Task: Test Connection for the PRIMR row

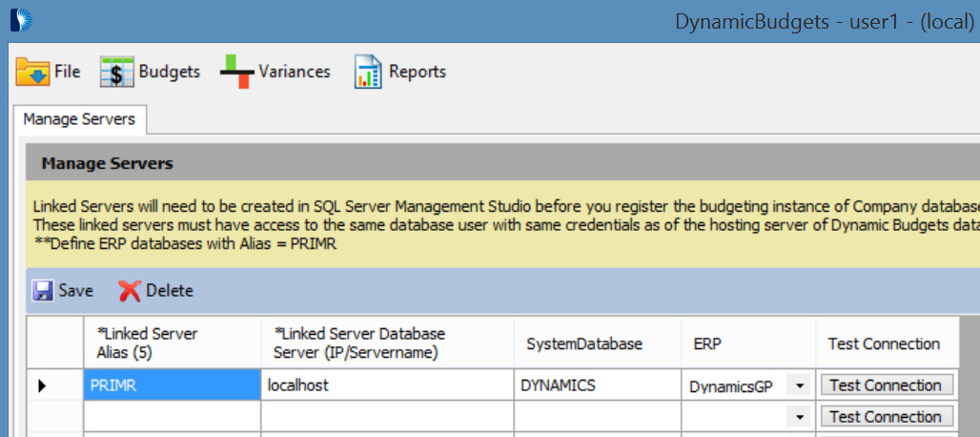Action: coord(887,385)
